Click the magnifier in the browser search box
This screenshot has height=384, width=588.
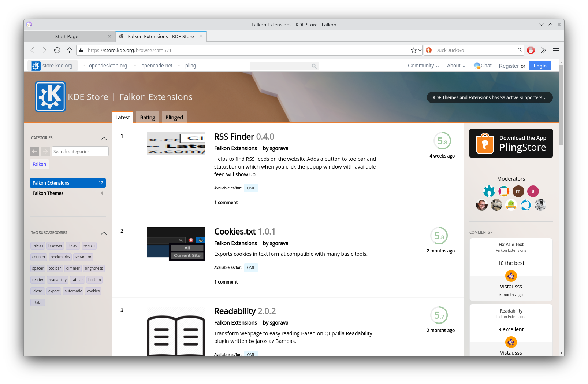(520, 50)
